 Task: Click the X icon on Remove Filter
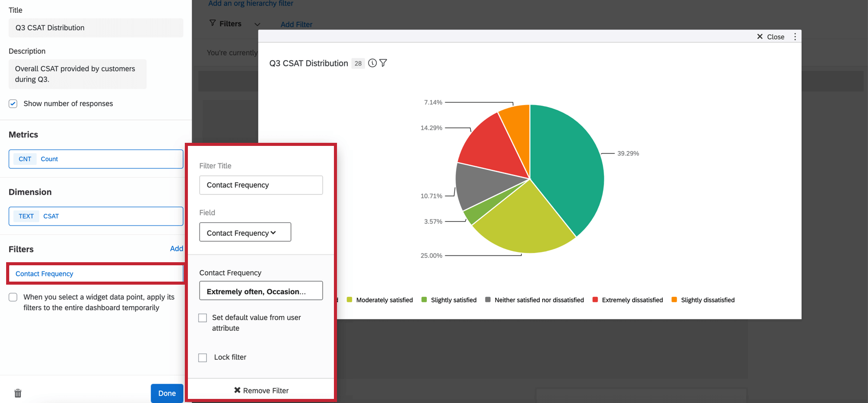[x=237, y=390]
